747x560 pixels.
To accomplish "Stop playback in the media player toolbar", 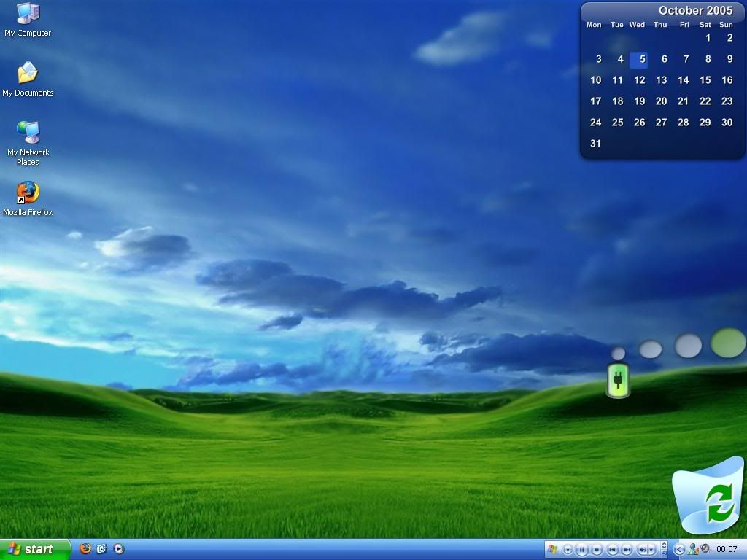I will tap(597, 549).
